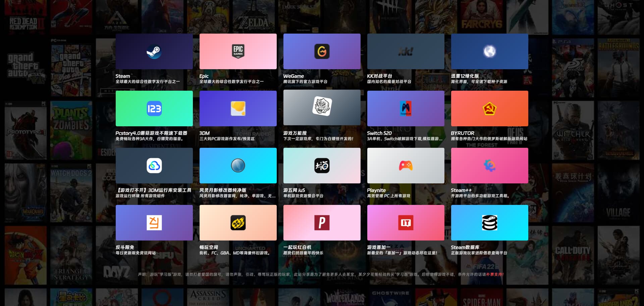Viewport: 644px width, 306px height.
Task: Open the 一起玩红白机 P icon
Action: point(322,223)
